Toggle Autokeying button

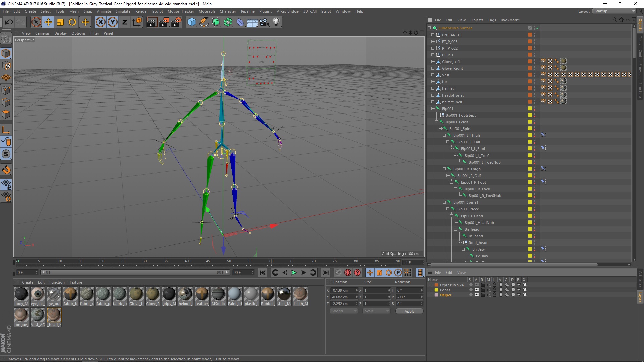point(348,273)
